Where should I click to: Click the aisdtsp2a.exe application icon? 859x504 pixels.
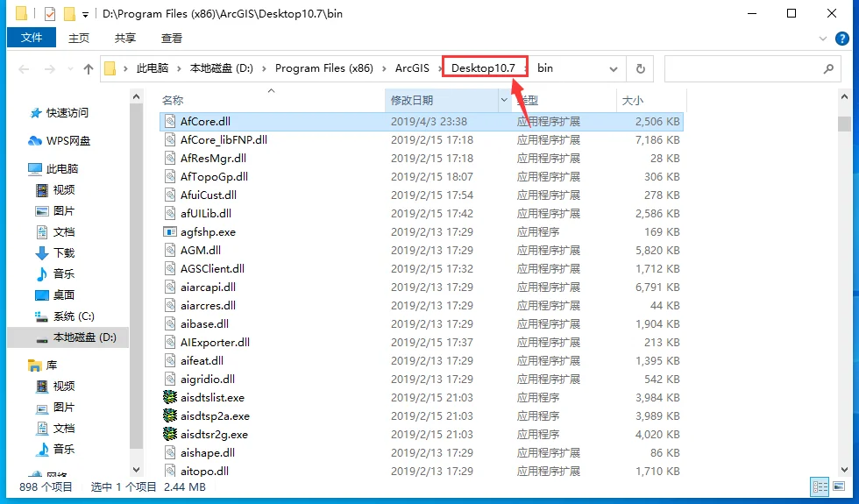pos(170,415)
